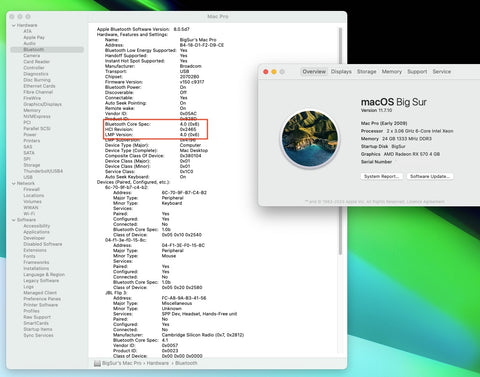Select Volumes under Network
Viewport: 480px width, 377px height.
33,202
